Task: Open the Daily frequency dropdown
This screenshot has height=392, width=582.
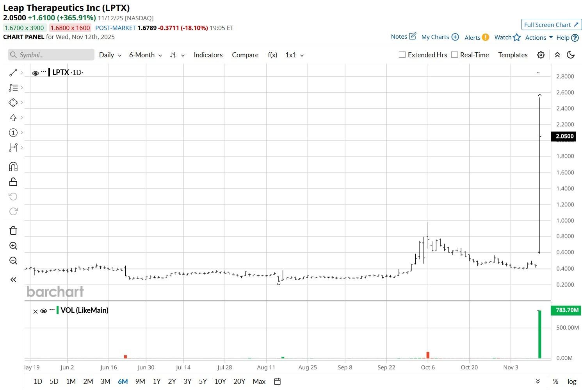Action: coord(110,55)
